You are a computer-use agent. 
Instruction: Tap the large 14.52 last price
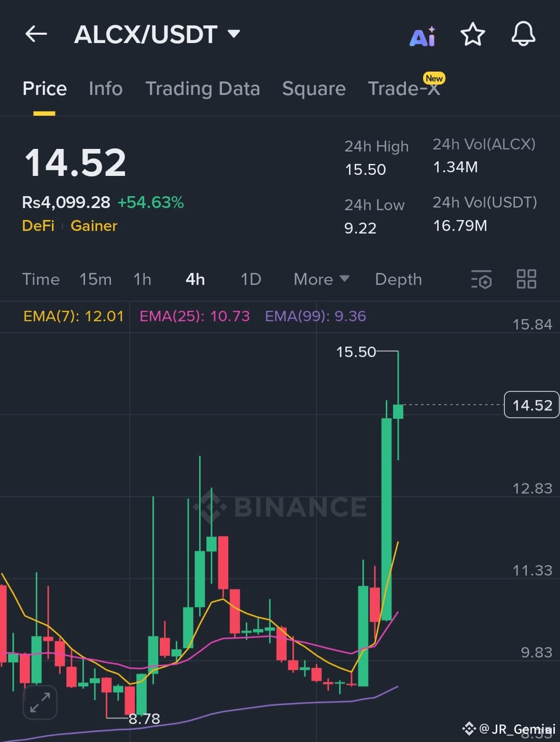[x=75, y=162]
